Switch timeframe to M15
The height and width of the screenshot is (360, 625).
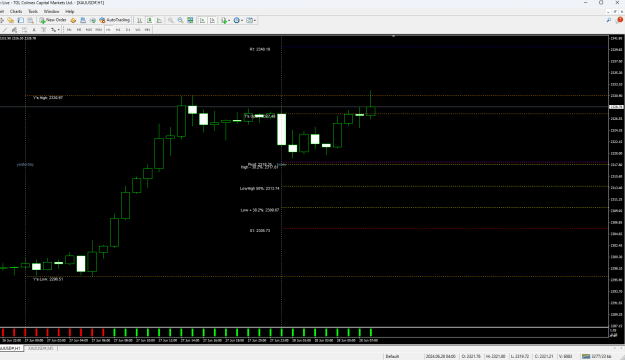click(88, 30)
